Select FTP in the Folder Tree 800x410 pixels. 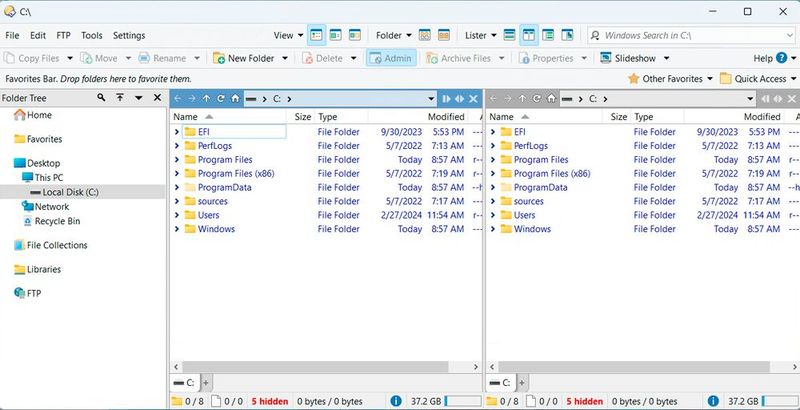[35, 293]
